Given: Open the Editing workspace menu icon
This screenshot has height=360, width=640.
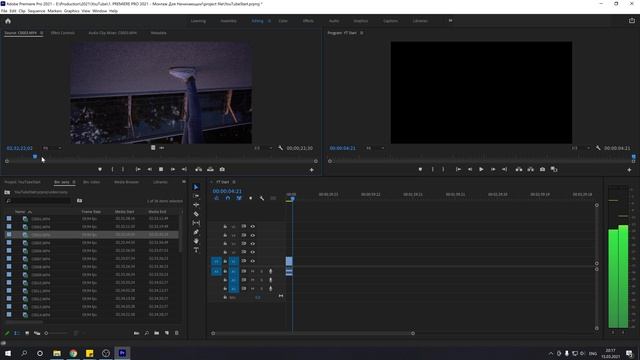Looking at the screenshot, I should point(269,21).
